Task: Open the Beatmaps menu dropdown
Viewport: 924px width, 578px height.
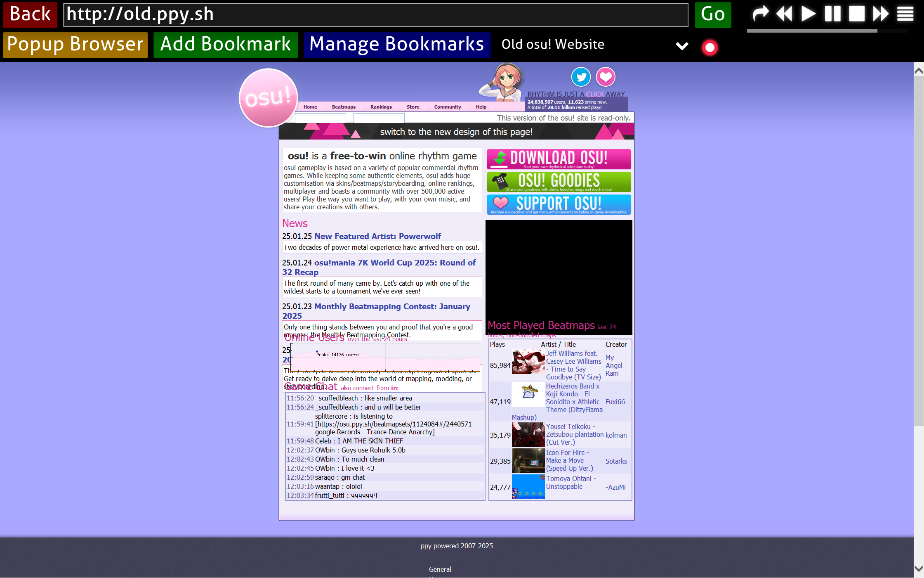Action: pyautogui.click(x=344, y=107)
